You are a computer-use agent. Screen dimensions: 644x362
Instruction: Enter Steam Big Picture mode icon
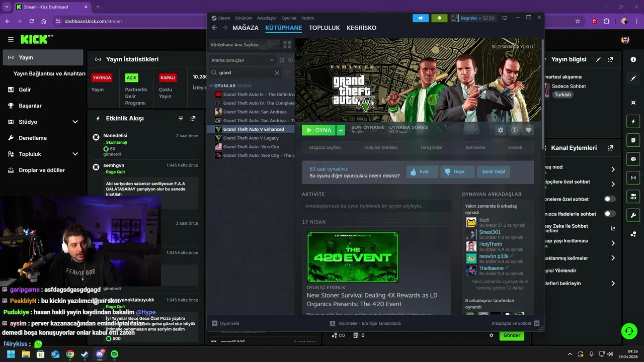coord(505,18)
